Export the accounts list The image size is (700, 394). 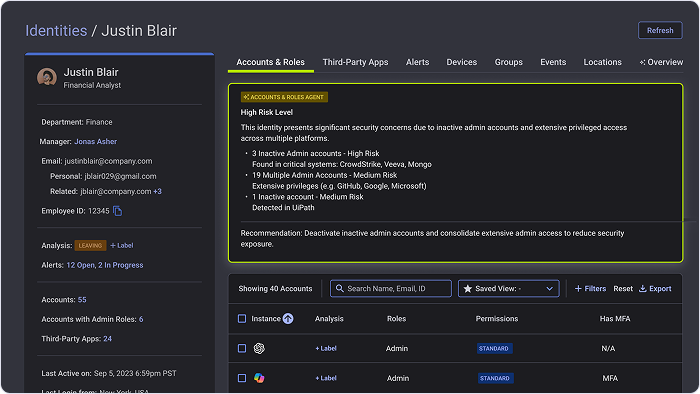pos(655,289)
